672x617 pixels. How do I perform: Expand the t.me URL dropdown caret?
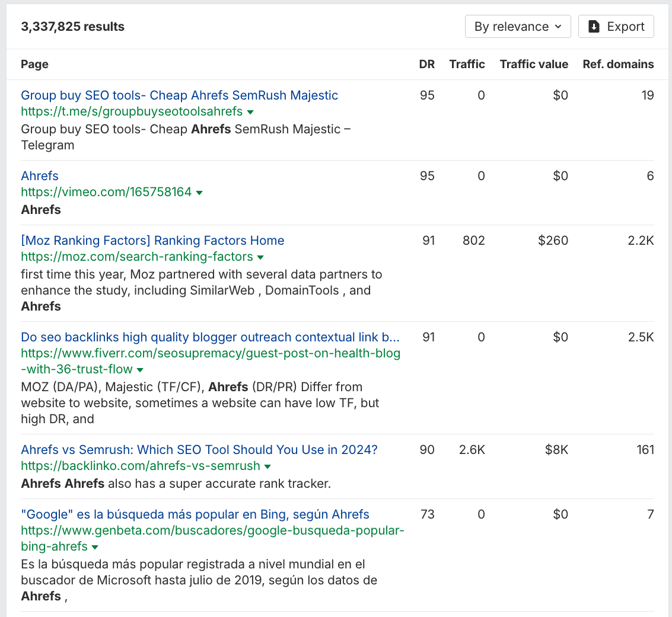point(250,112)
